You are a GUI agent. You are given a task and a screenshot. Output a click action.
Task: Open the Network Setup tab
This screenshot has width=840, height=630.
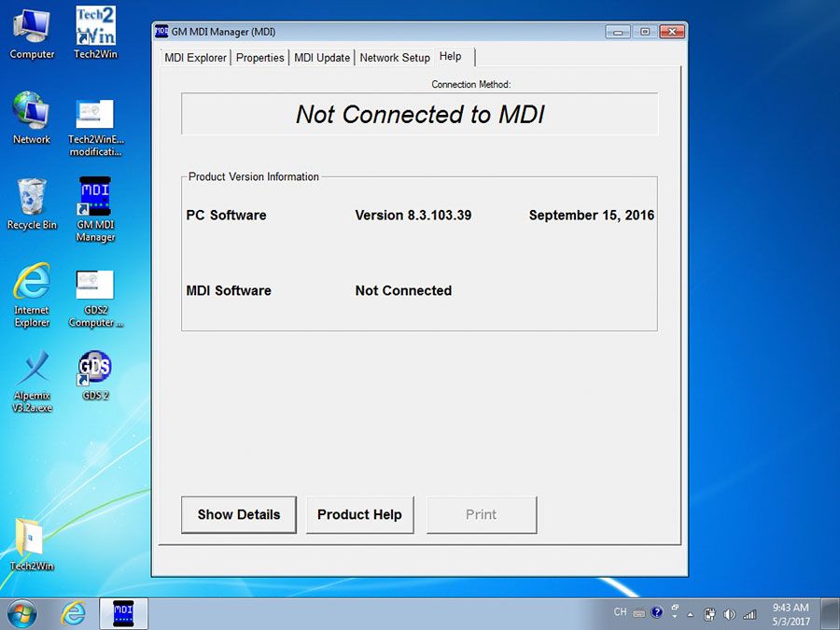tap(394, 57)
